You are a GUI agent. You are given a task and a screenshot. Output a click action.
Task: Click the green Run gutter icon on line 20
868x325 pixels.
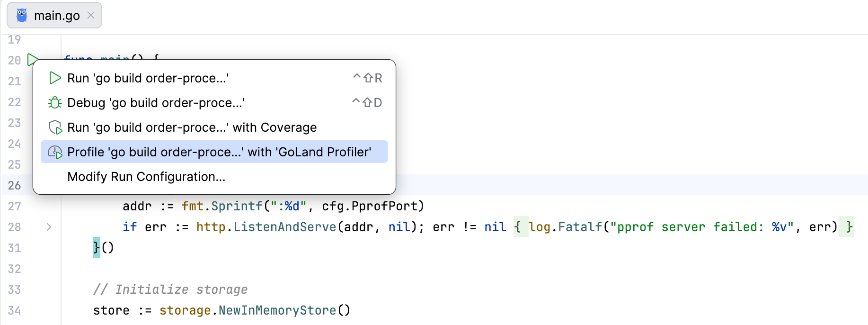(31, 59)
